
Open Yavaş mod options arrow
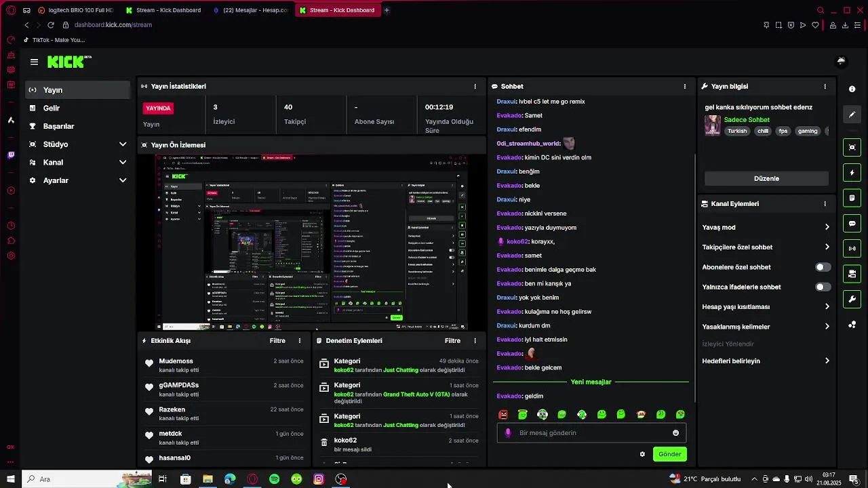tap(827, 227)
